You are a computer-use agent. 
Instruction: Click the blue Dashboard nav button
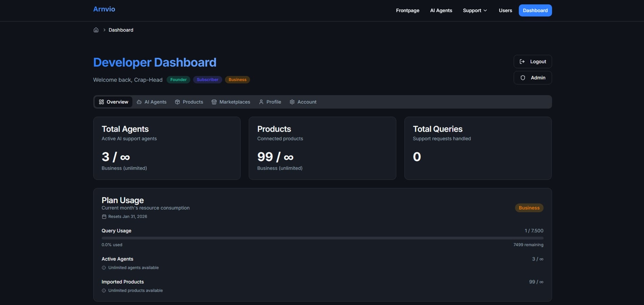coord(535,11)
